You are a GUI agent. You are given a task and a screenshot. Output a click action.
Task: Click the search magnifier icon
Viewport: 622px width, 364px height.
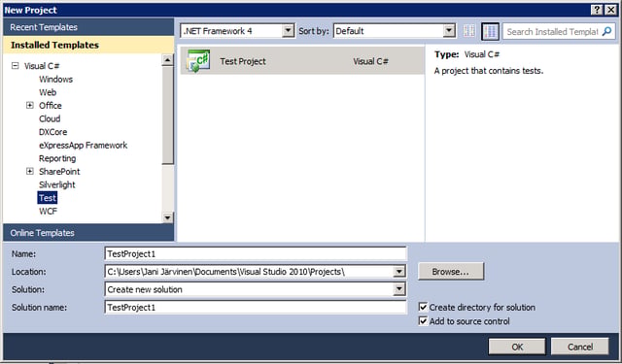pyautogui.click(x=606, y=31)
